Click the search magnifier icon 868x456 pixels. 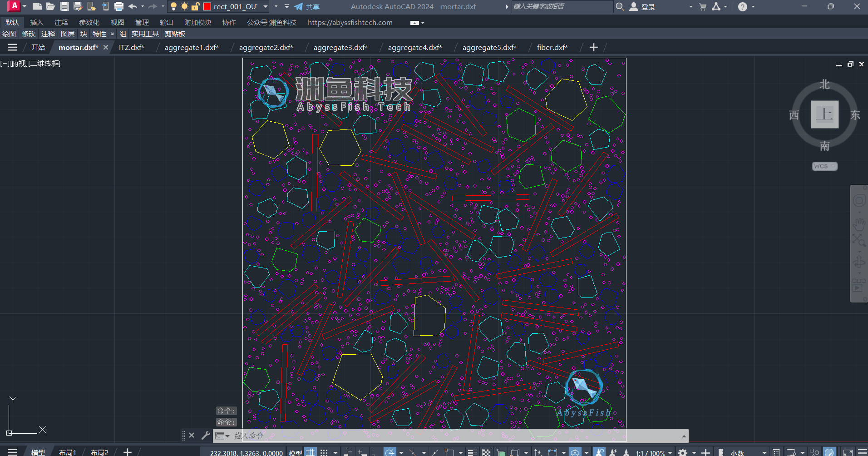(620, 6)
